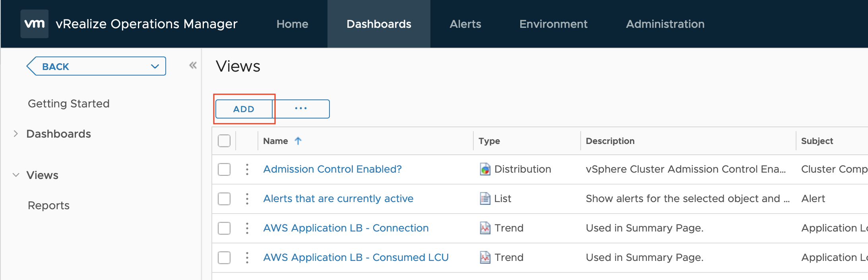Open the row actions menu for AWS Application LB - Connection

[247, 228]
